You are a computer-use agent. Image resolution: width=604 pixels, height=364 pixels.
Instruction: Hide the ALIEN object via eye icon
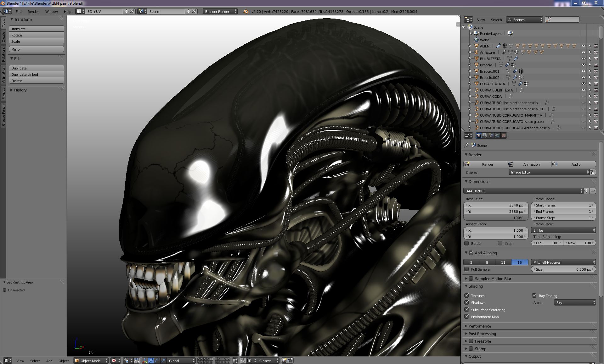click(583, 46)
